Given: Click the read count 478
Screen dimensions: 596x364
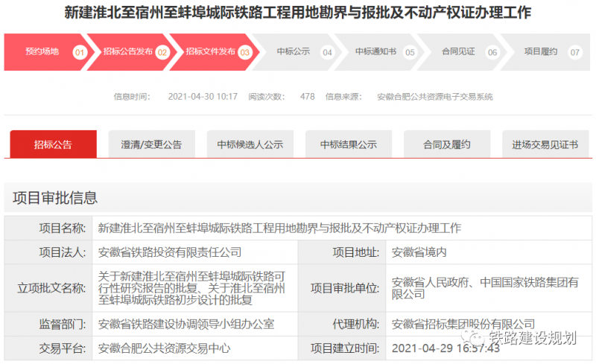Looking at the screenshot, I should click(307, 97).
